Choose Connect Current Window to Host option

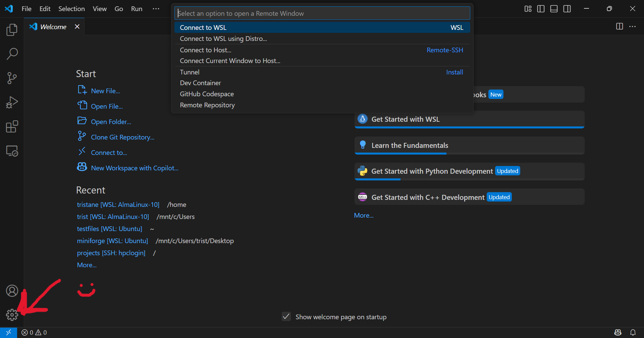pyautogui.click(x=322, y=61)
